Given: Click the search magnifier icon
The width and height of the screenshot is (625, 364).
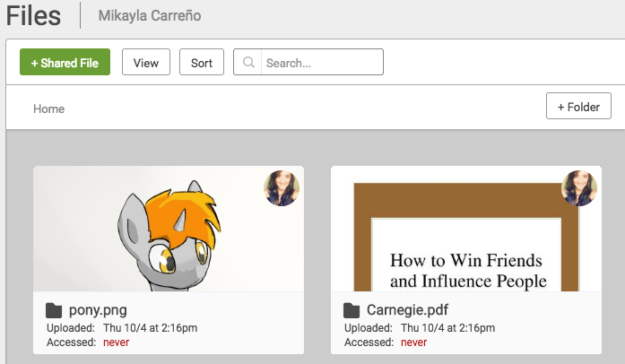Looking at the screenshot, I should [x=248, y=62].
